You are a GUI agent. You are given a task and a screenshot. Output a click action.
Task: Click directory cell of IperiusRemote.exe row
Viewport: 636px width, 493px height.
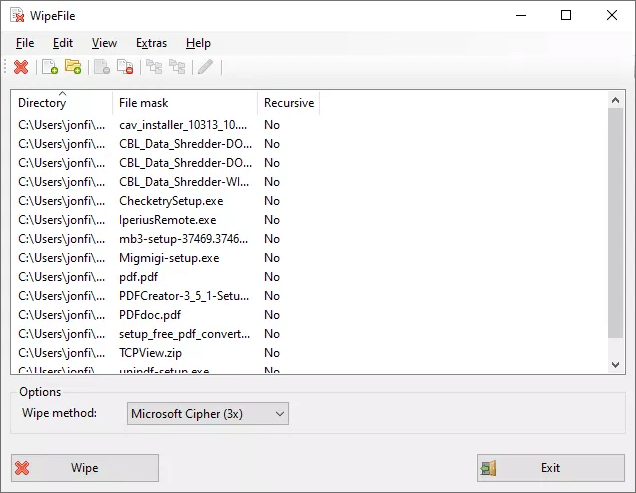62,220
